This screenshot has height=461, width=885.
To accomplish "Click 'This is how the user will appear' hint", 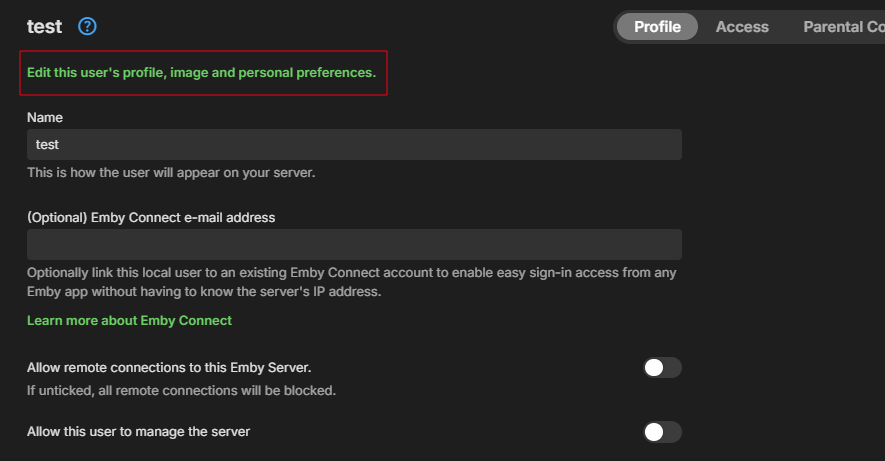I will tap(171, 173).
